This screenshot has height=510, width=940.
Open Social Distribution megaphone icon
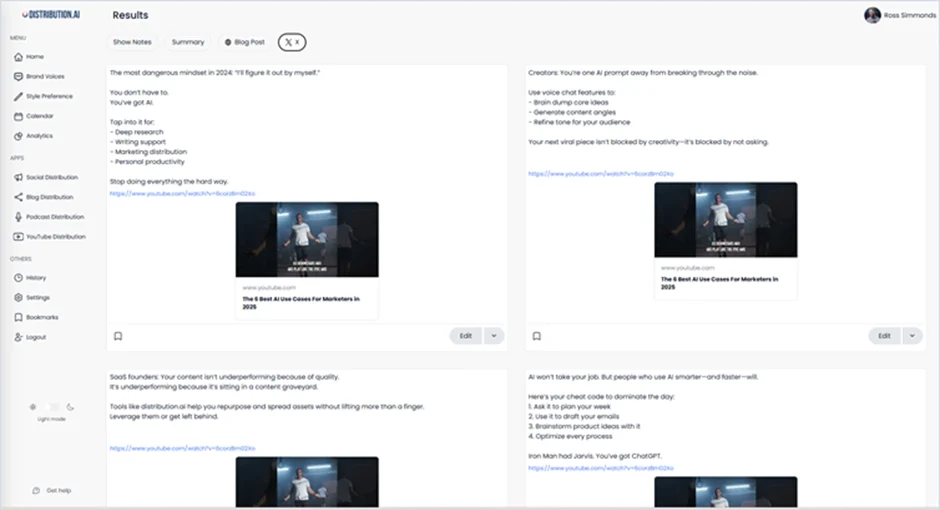18,177
